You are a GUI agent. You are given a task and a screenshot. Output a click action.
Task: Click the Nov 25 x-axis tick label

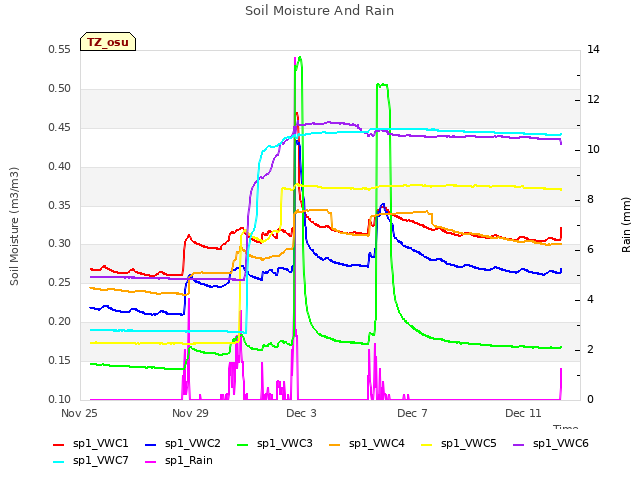[x=79, y=413]
